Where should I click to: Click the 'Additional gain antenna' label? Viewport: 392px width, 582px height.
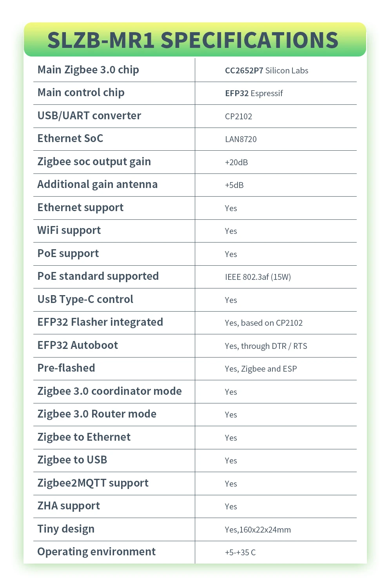point(97,184)
